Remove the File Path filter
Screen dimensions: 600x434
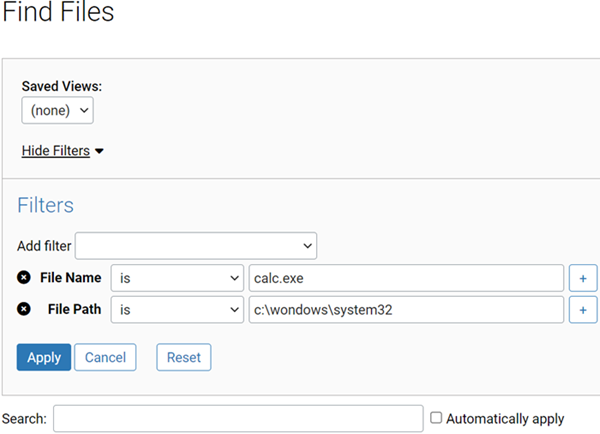24,310
